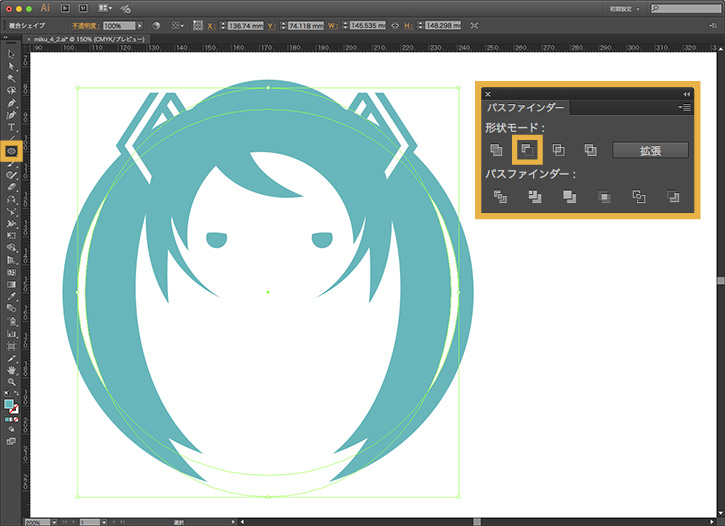Select the Shape Builder tool
The height and width of the screenshot is (526, 725).
click(x=12, y=248)
